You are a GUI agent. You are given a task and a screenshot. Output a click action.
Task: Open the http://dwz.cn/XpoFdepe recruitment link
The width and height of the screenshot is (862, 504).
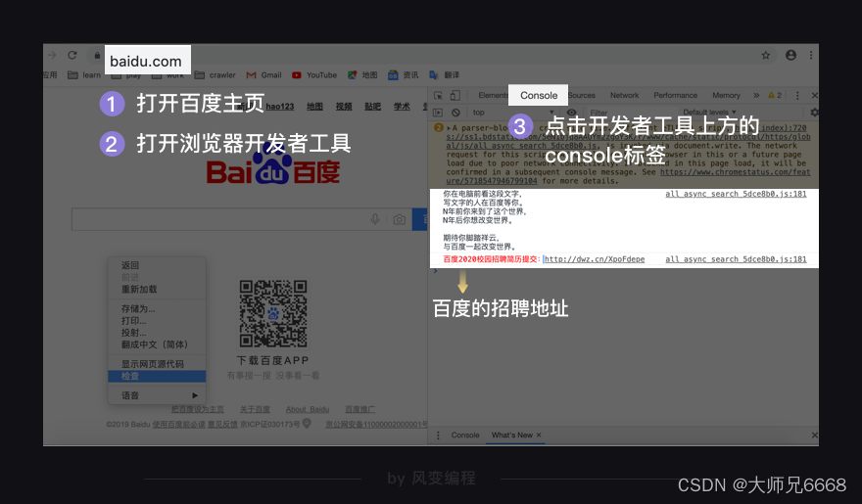(595, 259)
